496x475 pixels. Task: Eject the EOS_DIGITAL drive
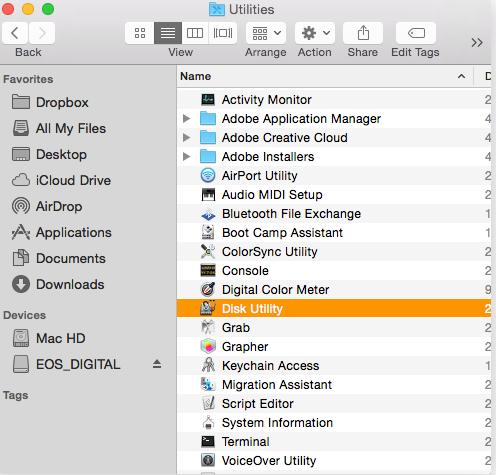tap(157, 364)
